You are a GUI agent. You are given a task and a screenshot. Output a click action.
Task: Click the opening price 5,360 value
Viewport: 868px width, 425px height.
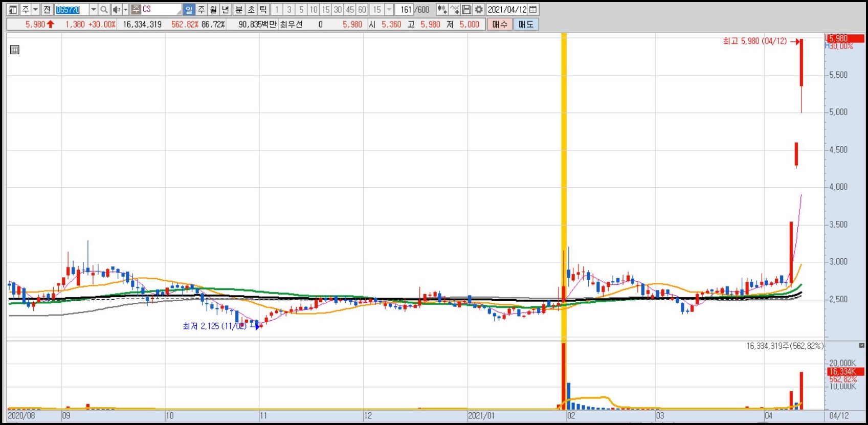tap(391, 24)
